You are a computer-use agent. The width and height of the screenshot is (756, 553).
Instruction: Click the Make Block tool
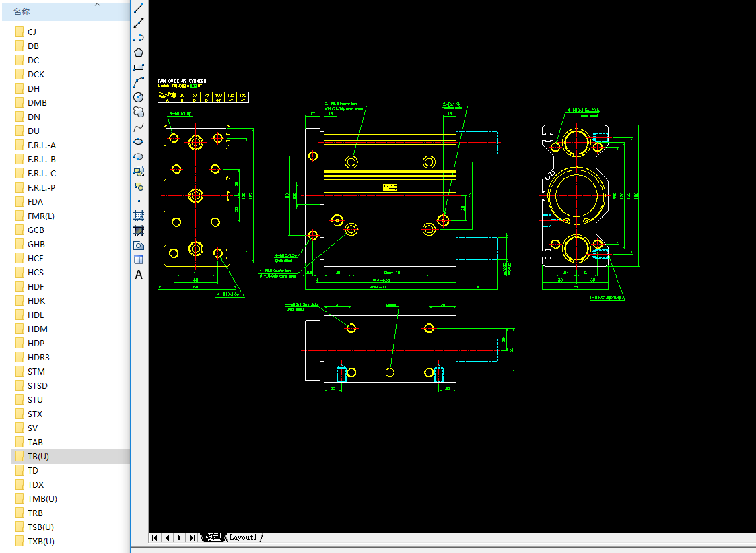click(139, 187)
